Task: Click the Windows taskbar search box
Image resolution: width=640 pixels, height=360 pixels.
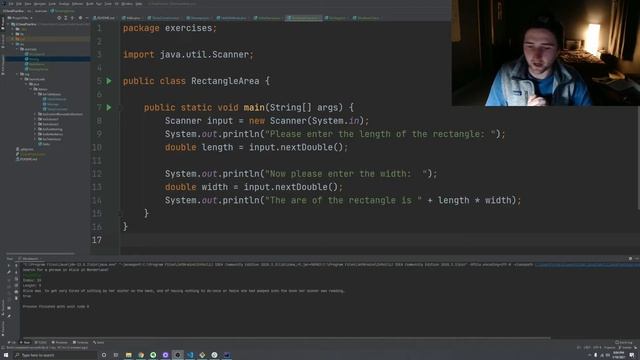Action: [x=55, y=355]
